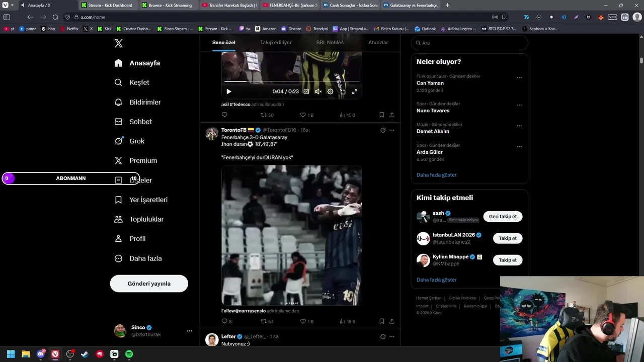View analytics of TorontoFB post
644x362 pixels.
tap(347, 321)
